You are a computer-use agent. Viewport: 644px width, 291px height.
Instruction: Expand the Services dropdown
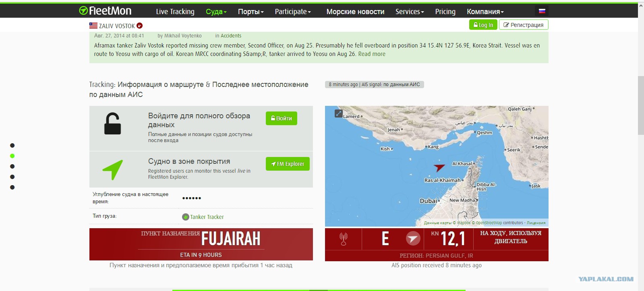point(410,12)
